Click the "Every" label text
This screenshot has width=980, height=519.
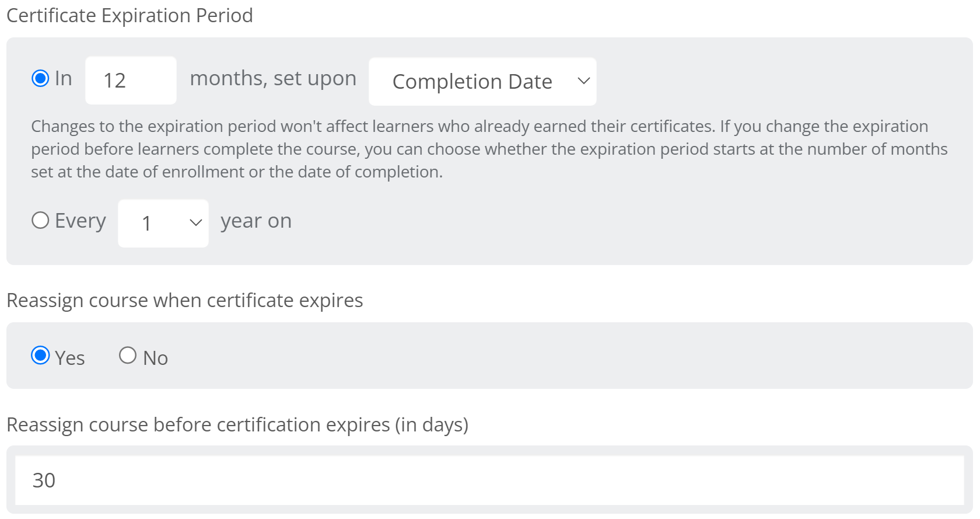(x=80, y=221)
